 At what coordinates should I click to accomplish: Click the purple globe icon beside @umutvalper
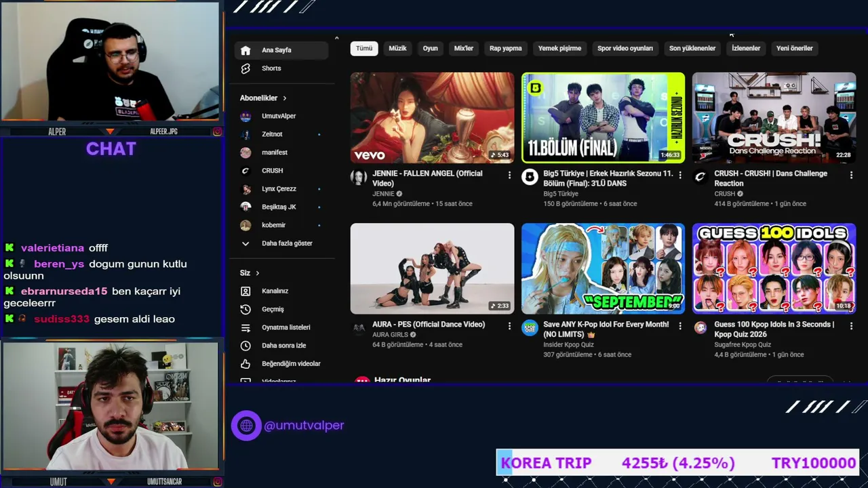[x=246, y=426]
